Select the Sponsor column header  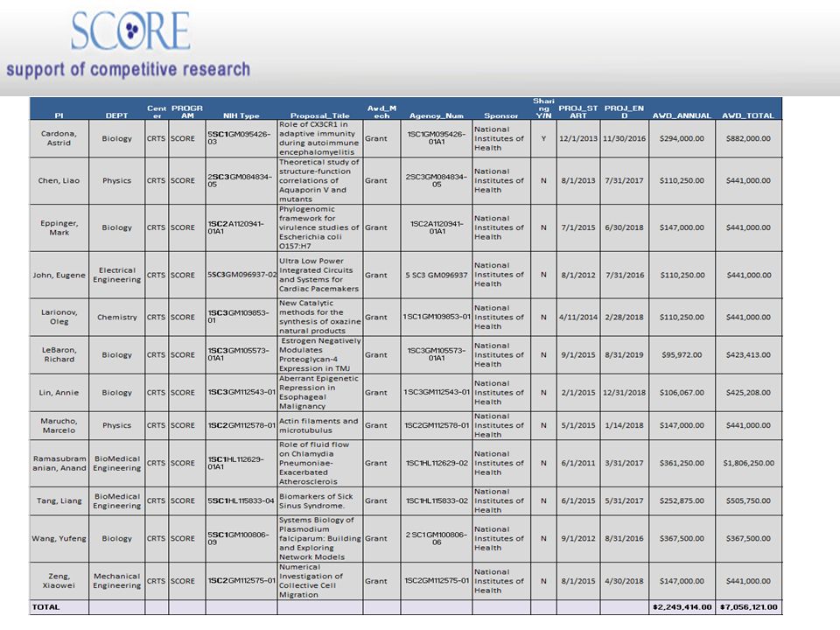click(500, 115)
